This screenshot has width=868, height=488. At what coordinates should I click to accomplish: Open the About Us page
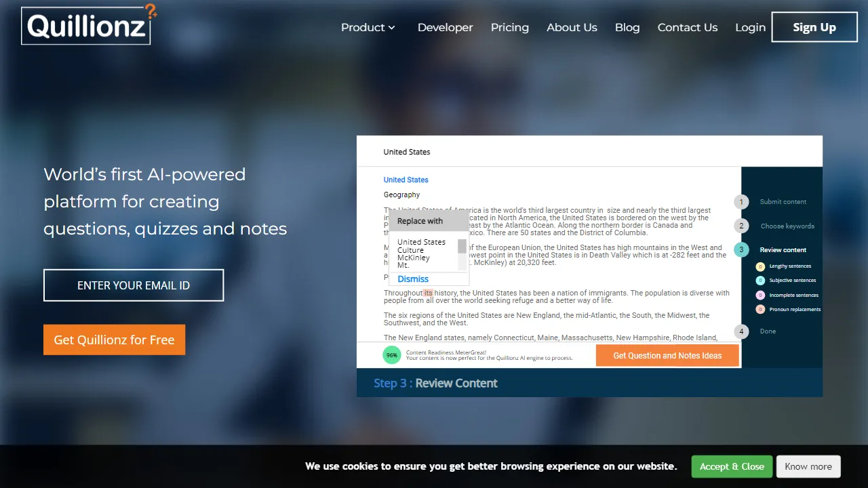572,28
